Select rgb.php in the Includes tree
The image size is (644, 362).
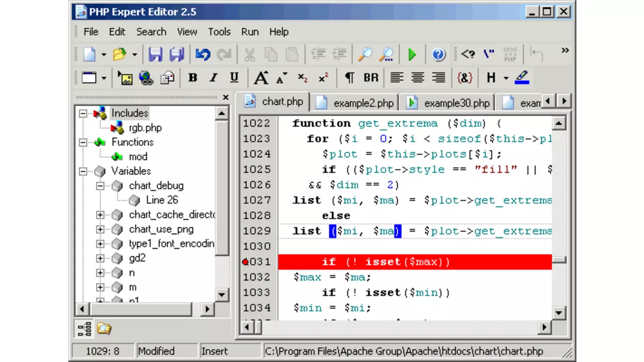point(145,128)
